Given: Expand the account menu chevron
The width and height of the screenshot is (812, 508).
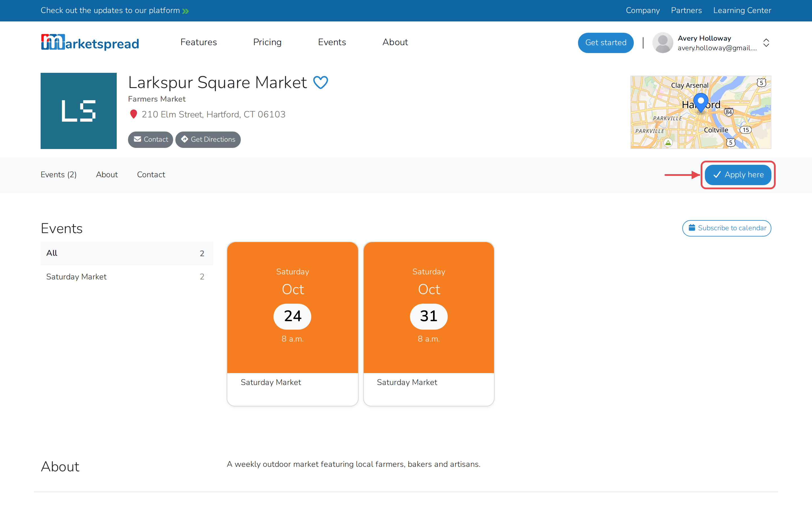Looking at the screenshot, I should (x=766, y=43).
